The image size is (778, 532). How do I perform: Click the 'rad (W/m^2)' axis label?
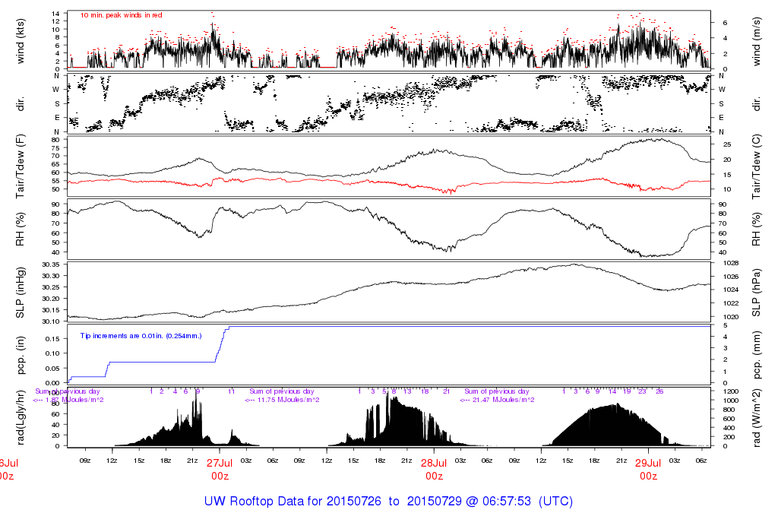coord(756,418)
